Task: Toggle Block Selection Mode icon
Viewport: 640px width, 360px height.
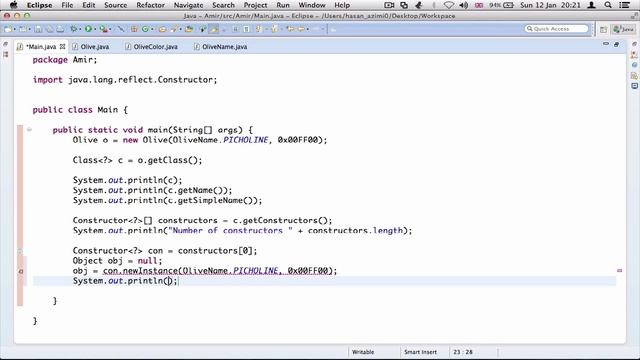Action: pos(236,29)
